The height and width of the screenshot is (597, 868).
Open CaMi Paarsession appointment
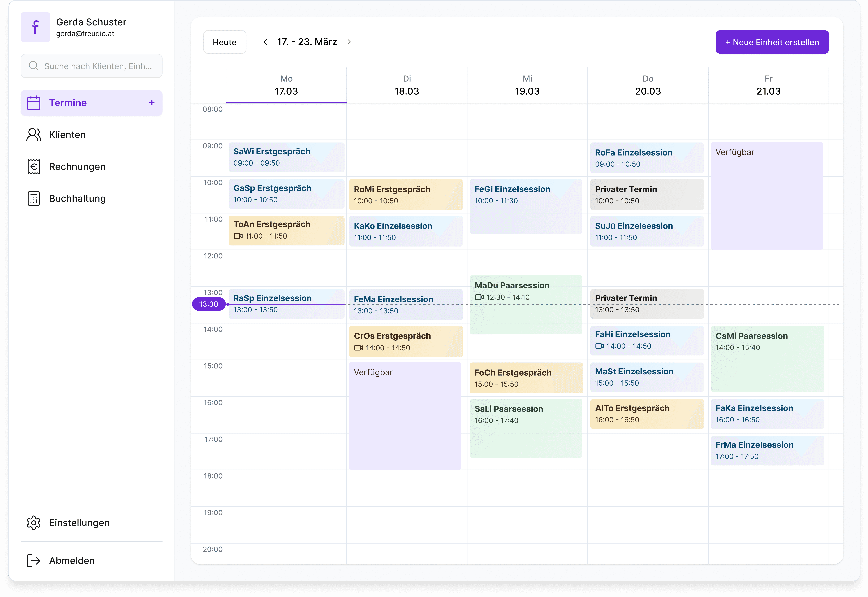[x=768, y=359]
